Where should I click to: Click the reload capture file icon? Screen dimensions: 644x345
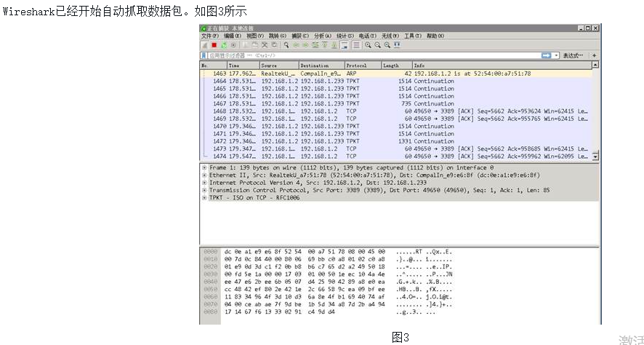pos(274,45)
